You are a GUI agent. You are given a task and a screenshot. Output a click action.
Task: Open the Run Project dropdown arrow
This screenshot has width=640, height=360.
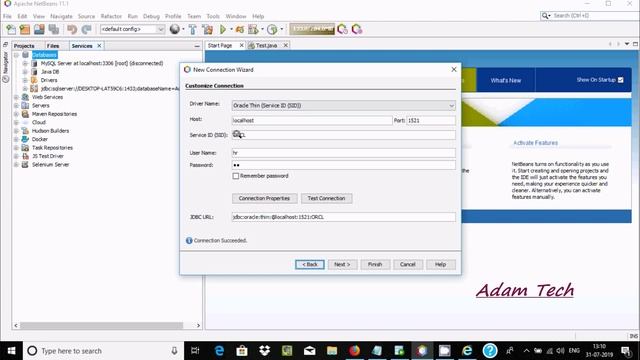(x=231, y=29)
